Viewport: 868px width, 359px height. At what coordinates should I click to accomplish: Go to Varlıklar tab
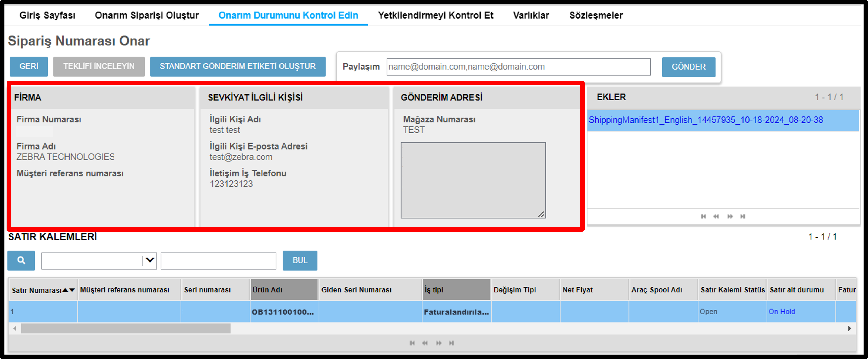pyautogui.click(x=531, y=15)
